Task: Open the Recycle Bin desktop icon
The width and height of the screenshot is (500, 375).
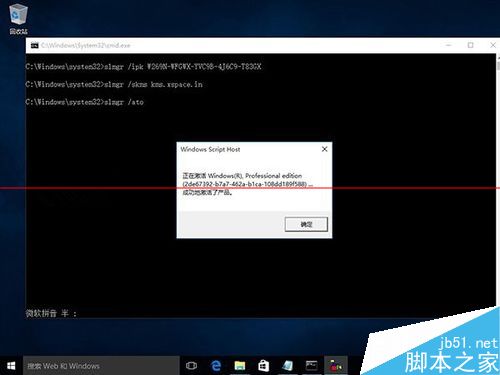Action: click(x=18, y=18)
